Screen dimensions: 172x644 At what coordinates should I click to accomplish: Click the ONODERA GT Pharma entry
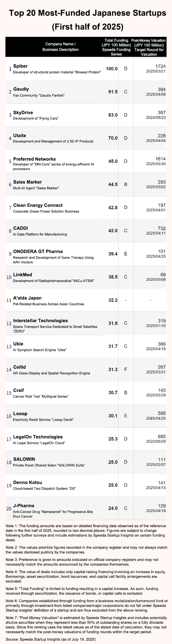tap(38, 252)
